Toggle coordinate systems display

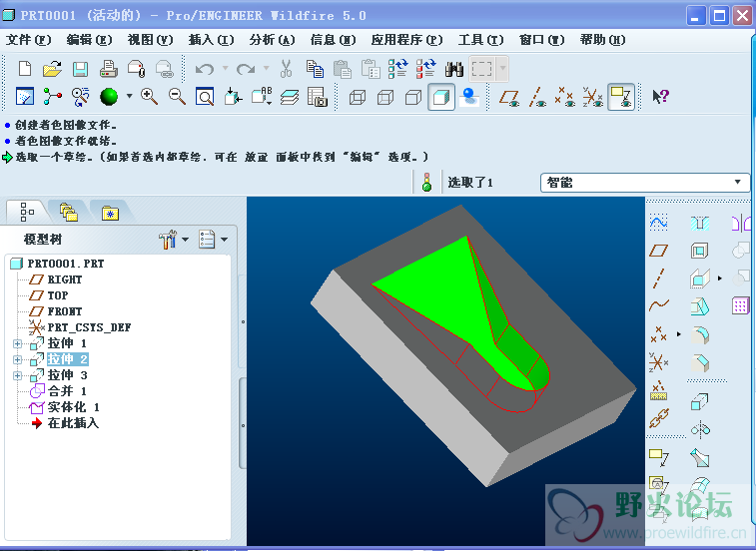point(592,97)
